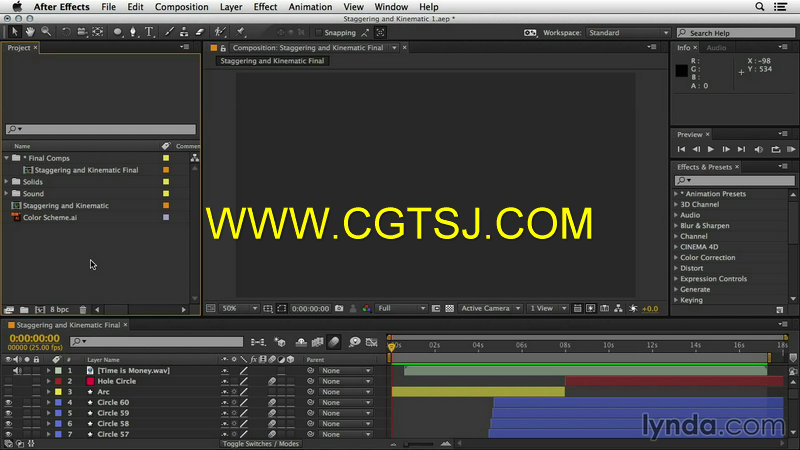The width and height of the screenshot is (800, 450).
Task: Open the Graph Editor in timeline
Action: (x=371, y=342)
